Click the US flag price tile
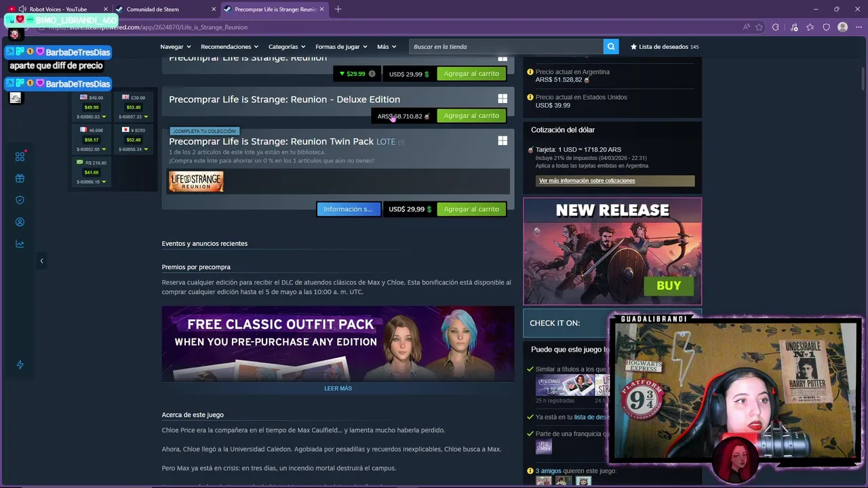This screenshot has width=868, height=488. tap(92, 107)
